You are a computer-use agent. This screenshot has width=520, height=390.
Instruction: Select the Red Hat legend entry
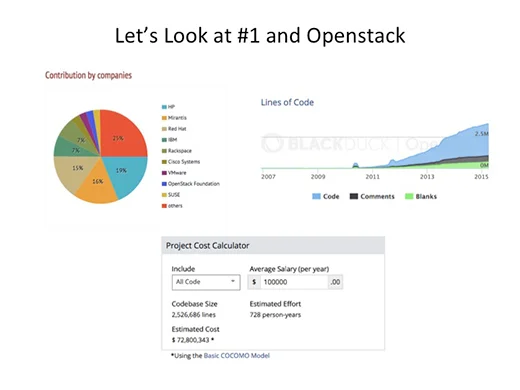(x=174, y=129)
